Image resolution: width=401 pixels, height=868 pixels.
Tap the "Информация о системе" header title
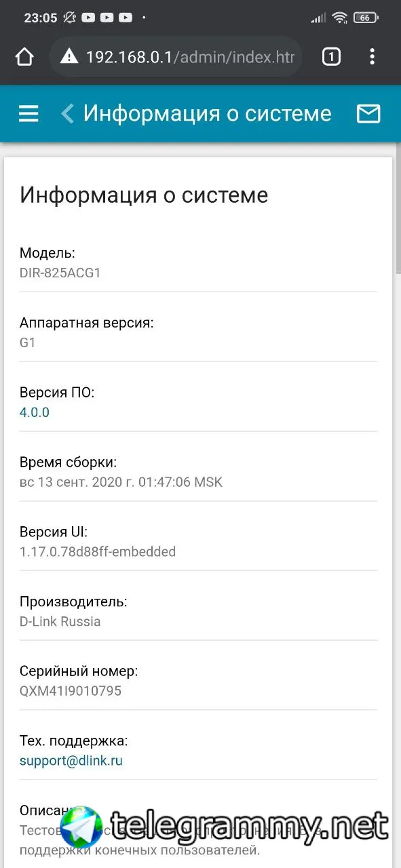(207, 113)
